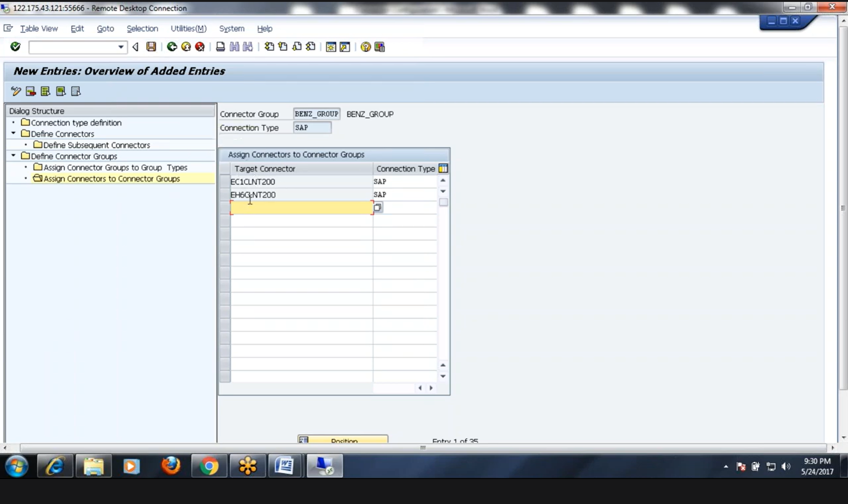Open the command field dropdown arrow
Viewport: 848px width, 504px height.
click(x=121, y=47)
